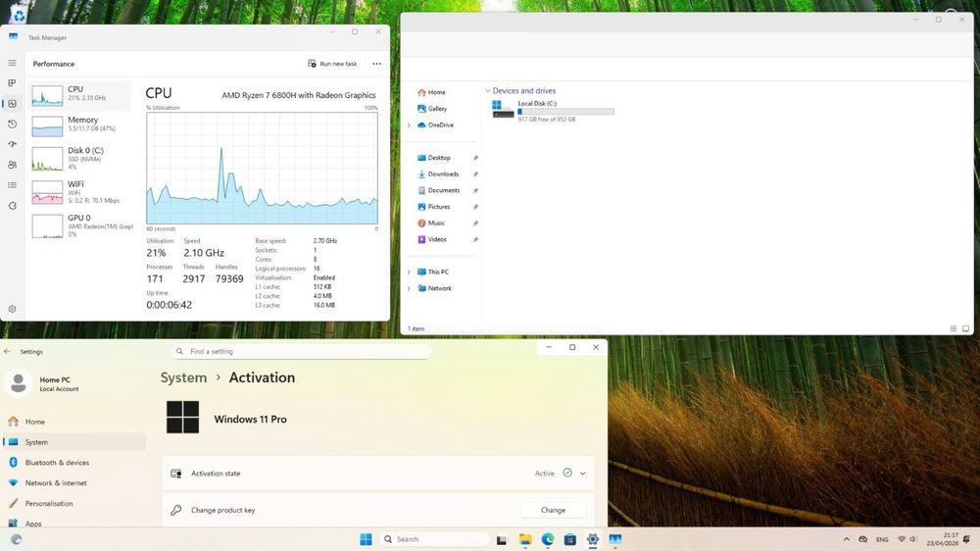Viewport: 980px width, 551px height.
Task: Open App history in Task Manager sidebar
Action: pos(12,124)
